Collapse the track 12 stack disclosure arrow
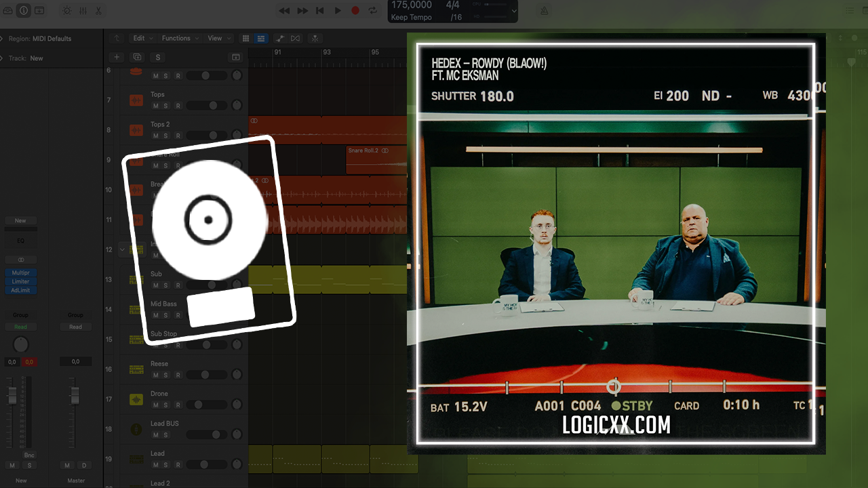Image resolution: width=868 pixels, height=488 pixels. pos(122,249)
